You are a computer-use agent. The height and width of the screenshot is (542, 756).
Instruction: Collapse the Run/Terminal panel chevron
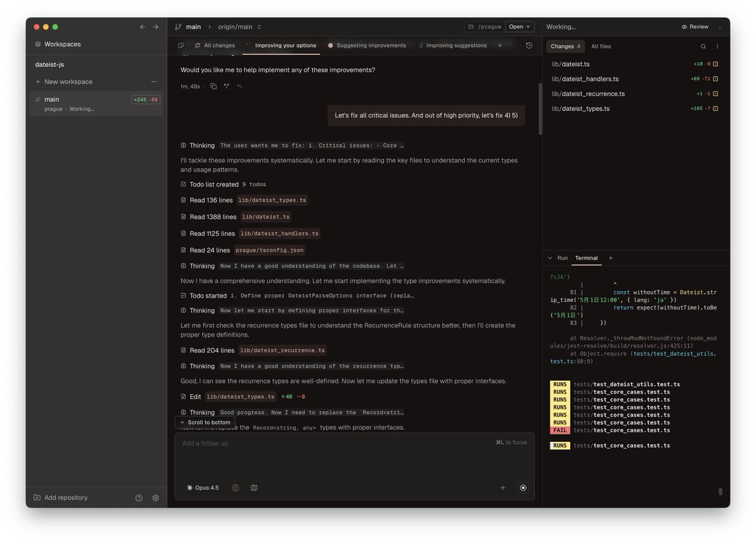pyautogui.click(x=550, y=258)
